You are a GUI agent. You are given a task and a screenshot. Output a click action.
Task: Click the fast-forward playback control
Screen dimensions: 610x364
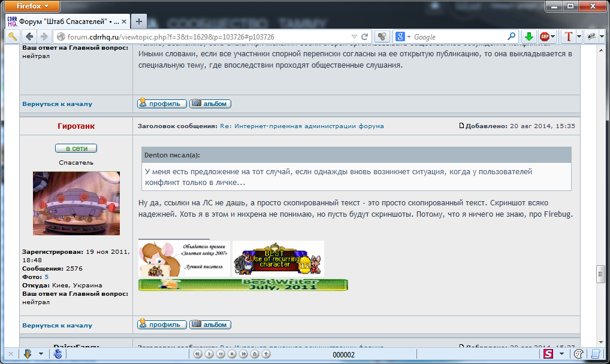point(243,354)
